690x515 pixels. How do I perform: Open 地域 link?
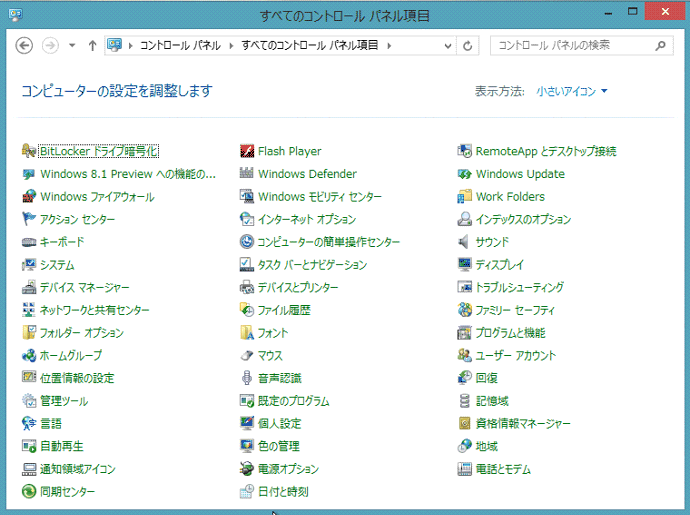487,446
